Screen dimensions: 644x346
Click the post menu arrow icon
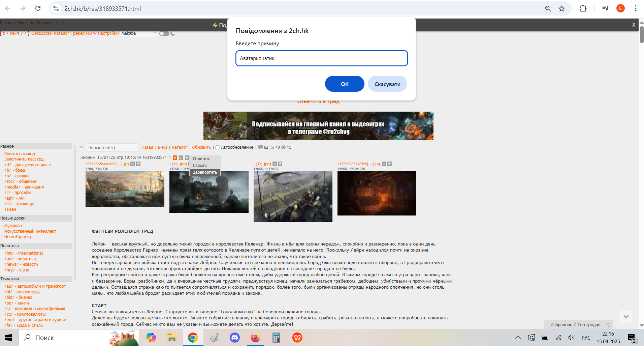point(187,157)
